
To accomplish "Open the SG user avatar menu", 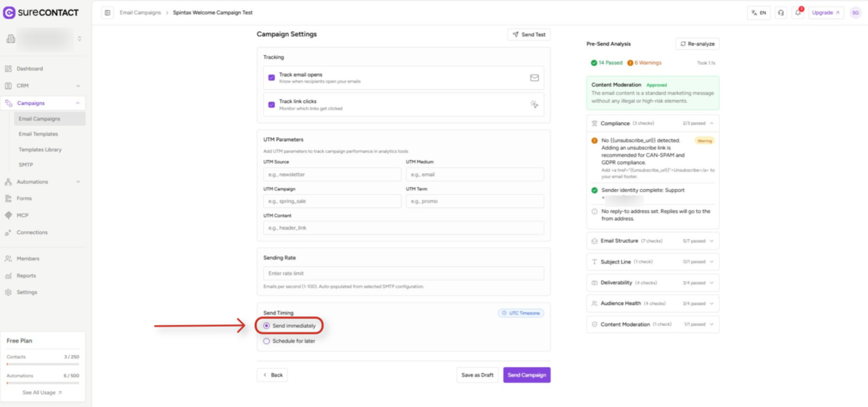I will click(x=855, y=12).
